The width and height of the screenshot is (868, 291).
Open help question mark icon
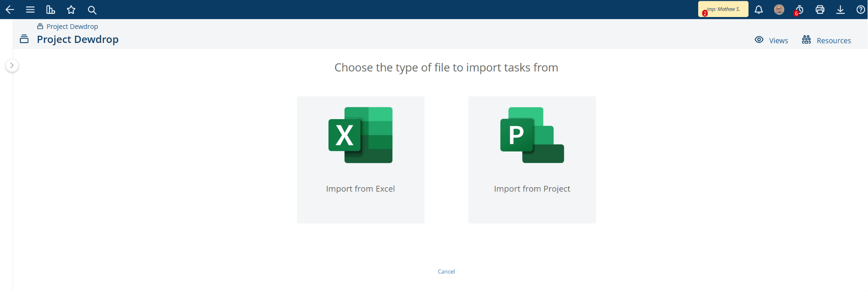860,9
